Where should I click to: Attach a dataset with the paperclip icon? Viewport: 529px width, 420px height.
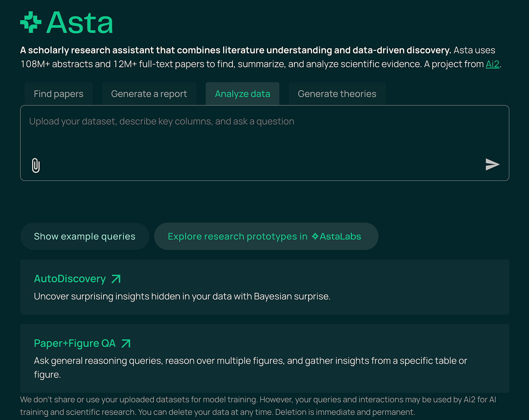point(36,165)
